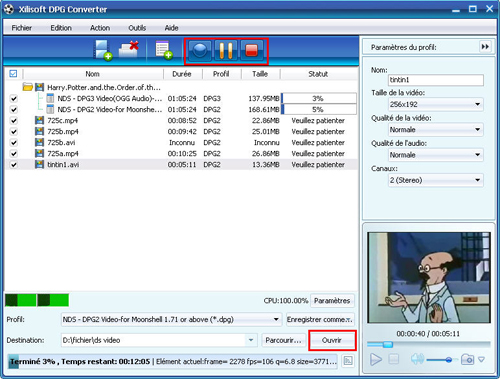Collapse profile settings panel with double-arrow icon

[485, 47]
